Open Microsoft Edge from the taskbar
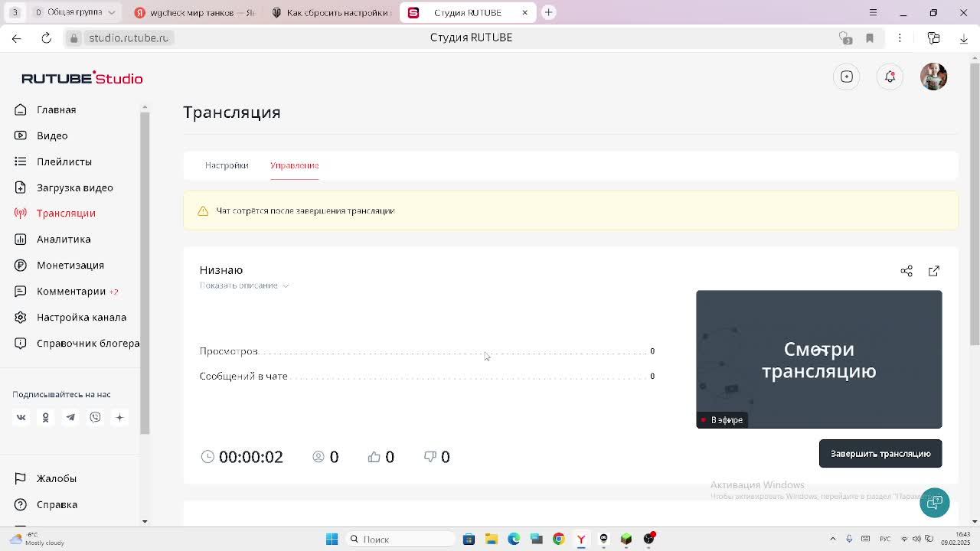The height and width of the screenshot is (551, 980). pos(514,539)
